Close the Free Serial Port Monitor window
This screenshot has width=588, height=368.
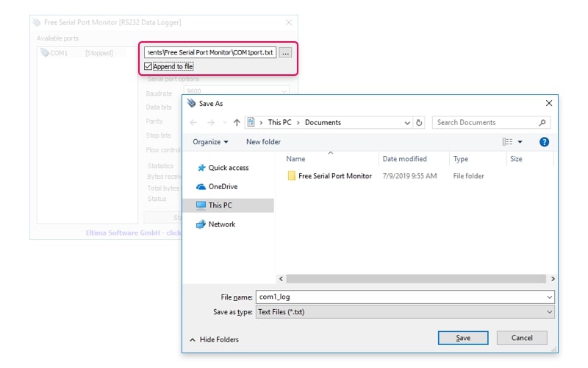[289, 23]
